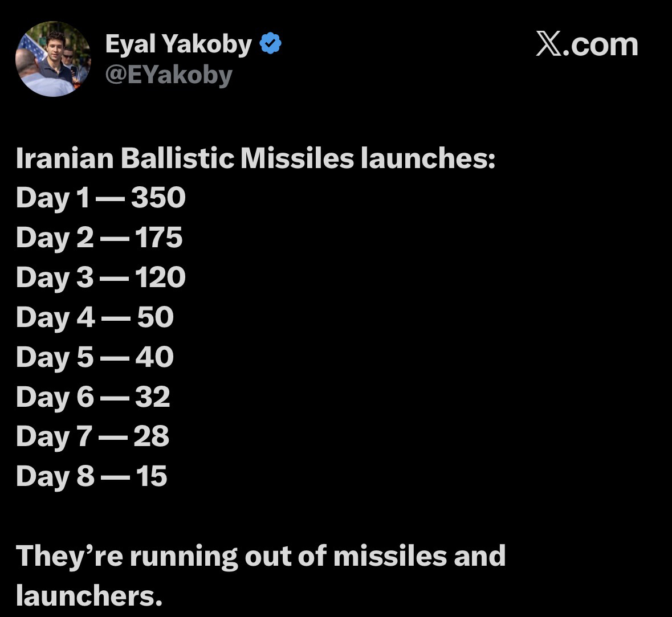The height and width of the screenshot is (617, 672).
Task: Click the number 15 on the Day 8 line
Action: (151, 476)
